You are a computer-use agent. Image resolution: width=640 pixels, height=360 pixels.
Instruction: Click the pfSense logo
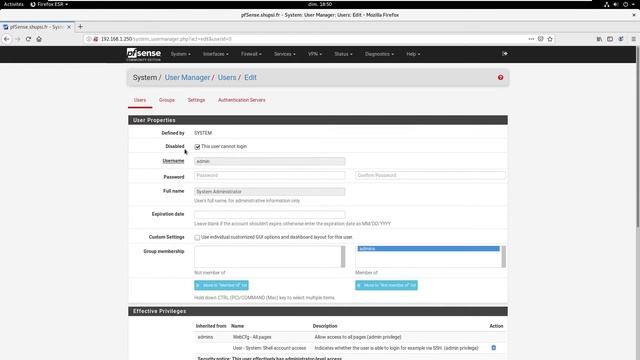(143, 54)
